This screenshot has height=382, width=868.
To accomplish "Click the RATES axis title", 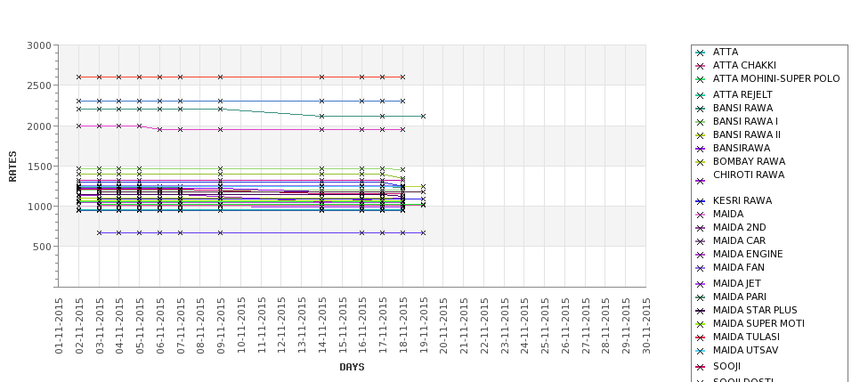I will click(12, 167).
